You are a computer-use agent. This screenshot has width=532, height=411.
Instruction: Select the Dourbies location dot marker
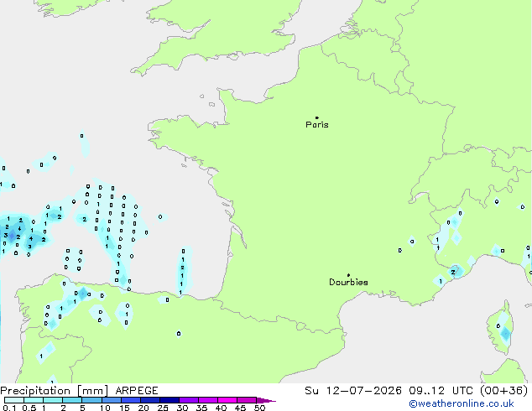(348, 275)
